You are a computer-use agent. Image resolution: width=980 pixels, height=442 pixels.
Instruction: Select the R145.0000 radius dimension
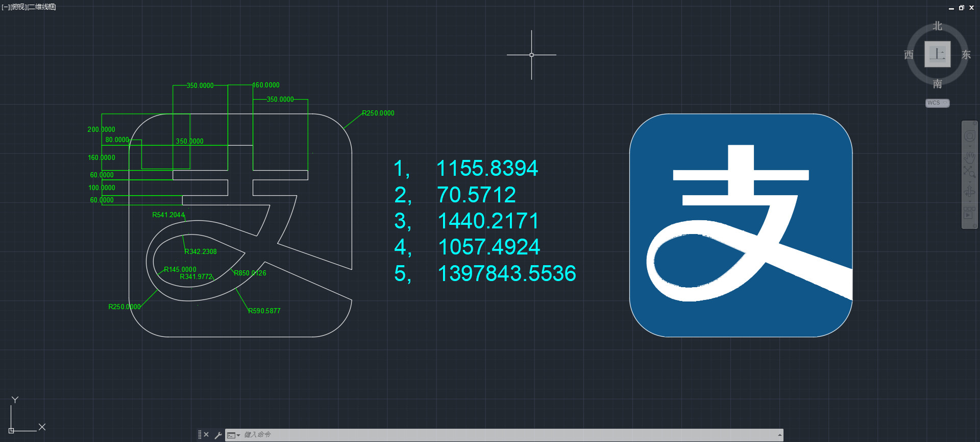coord(180,270)
